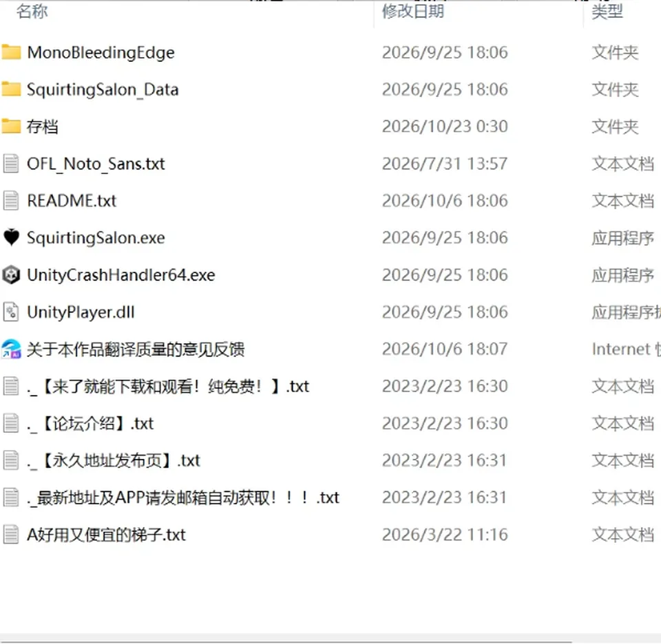The width and height of the screenshot is (661, 644).
Task: Click the SquirtingSalon_Data folder icon
Action: click(11, 89)
